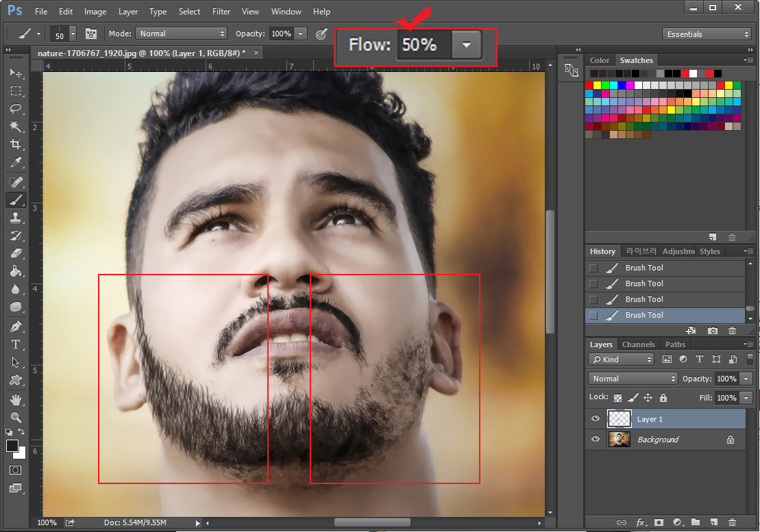The image size is (760, 532).
Task: Open the Layer menu
Action: click(128, 12)
